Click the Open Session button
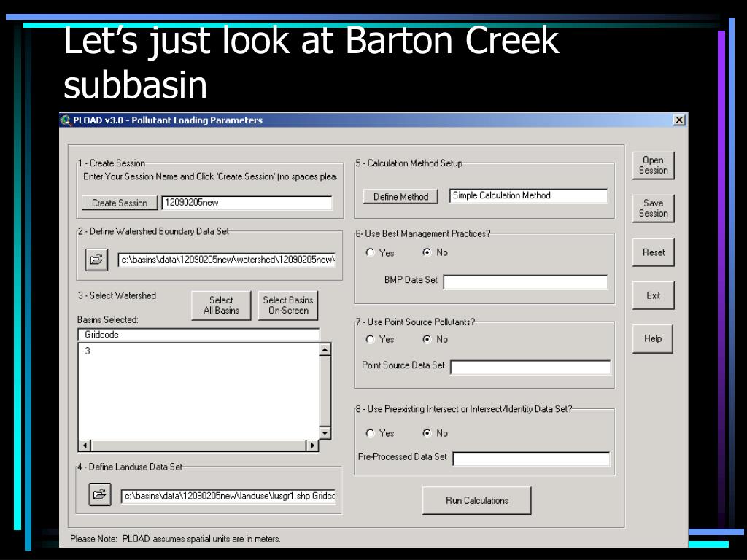This screenshot has width=747, height=560. pos(653,166)
